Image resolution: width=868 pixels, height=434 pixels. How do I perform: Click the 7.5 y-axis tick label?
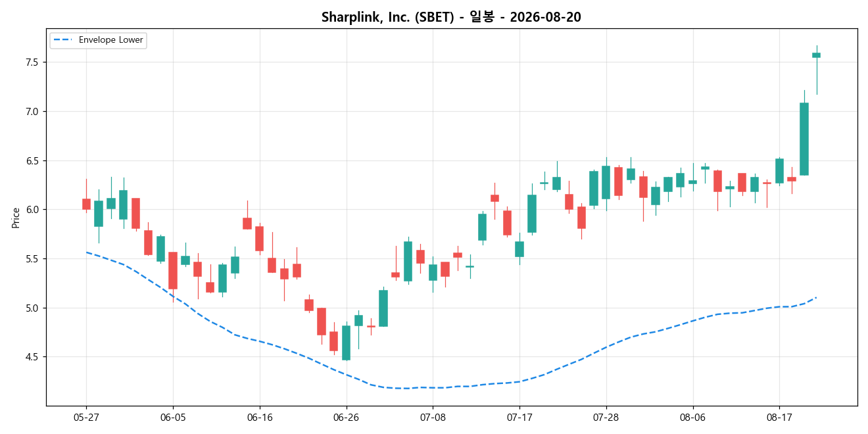(33, 62)
